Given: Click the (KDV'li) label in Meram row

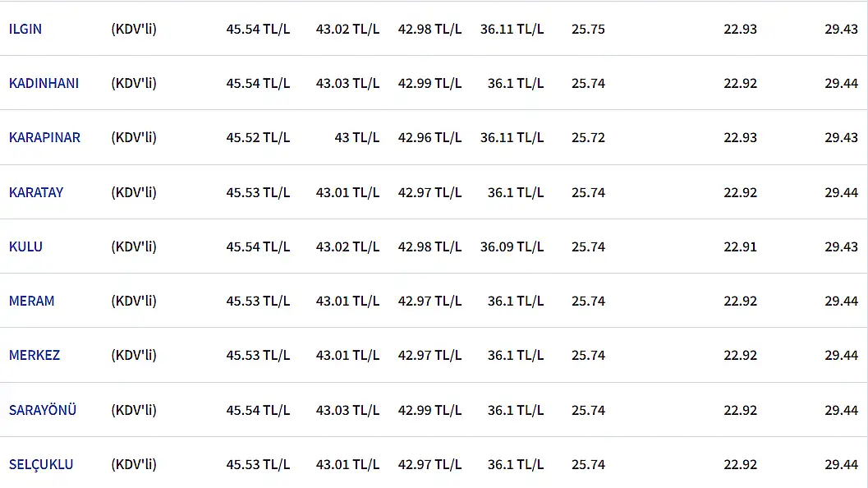Looking at the screenshot, I should [134, 301].
